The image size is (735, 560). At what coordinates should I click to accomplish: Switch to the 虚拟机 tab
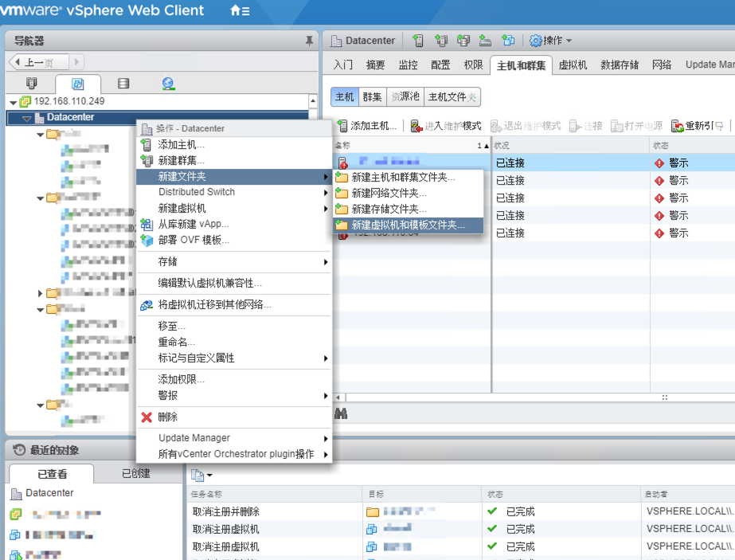[x=573, y=65]
